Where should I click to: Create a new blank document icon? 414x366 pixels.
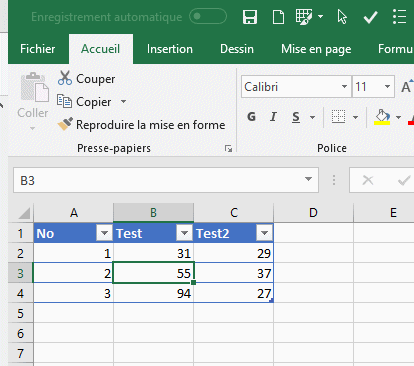[278, 17]
